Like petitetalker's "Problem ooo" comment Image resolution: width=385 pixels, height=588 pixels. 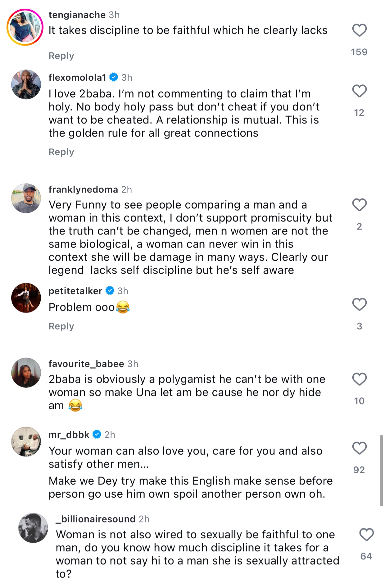coord(359,304)
